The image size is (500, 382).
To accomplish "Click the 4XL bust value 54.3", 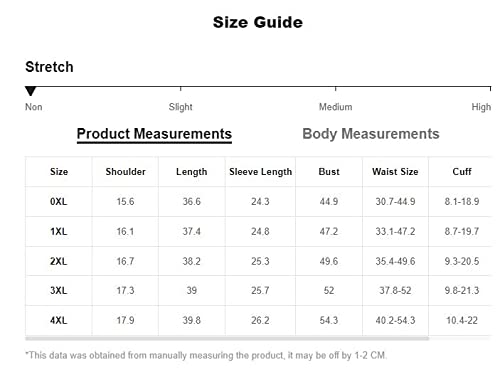I will click(x=329, y=320).
